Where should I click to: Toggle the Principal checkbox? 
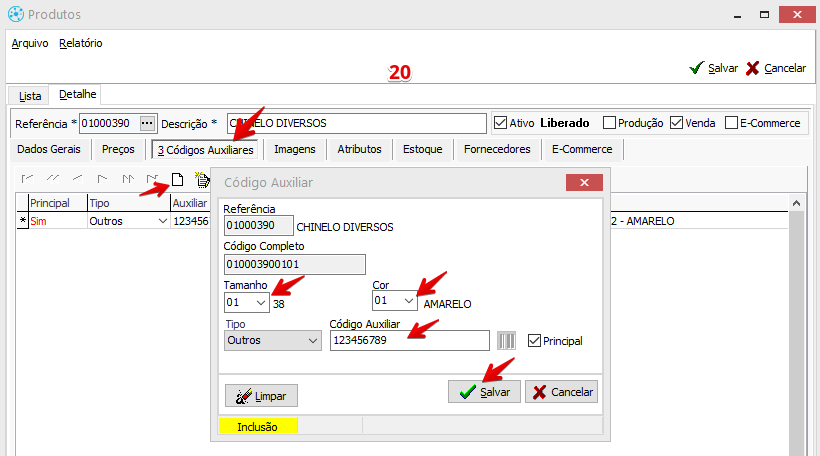534,341
